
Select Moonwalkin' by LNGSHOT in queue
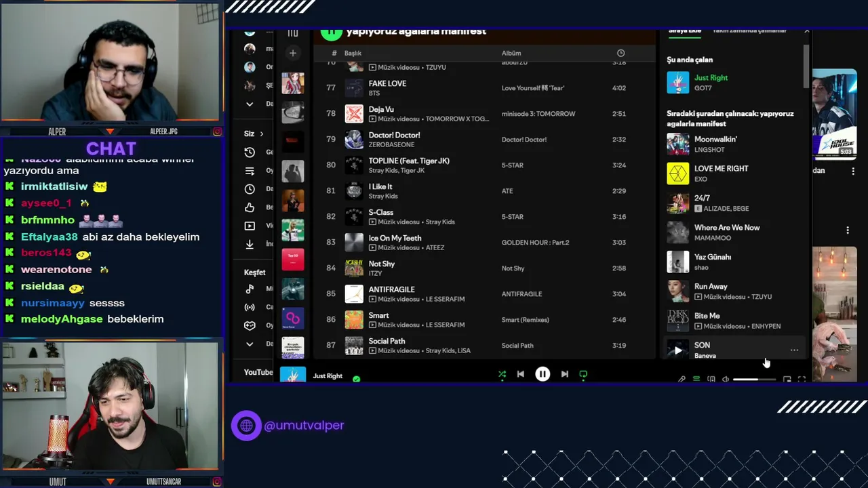(x=736, y=144)
